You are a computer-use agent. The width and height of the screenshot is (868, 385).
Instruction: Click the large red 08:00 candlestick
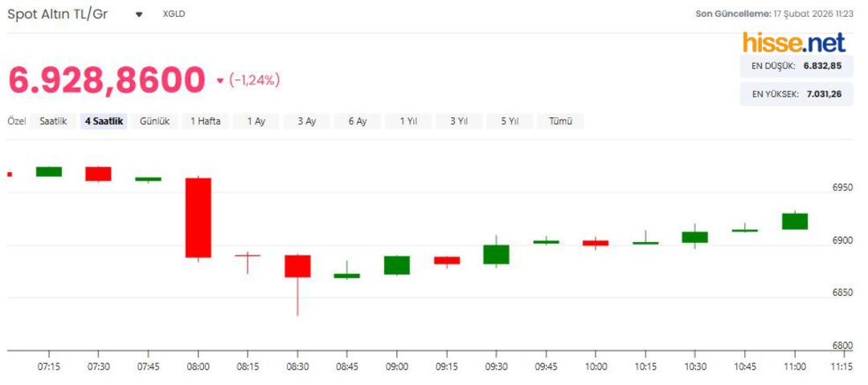coord(199,217)
